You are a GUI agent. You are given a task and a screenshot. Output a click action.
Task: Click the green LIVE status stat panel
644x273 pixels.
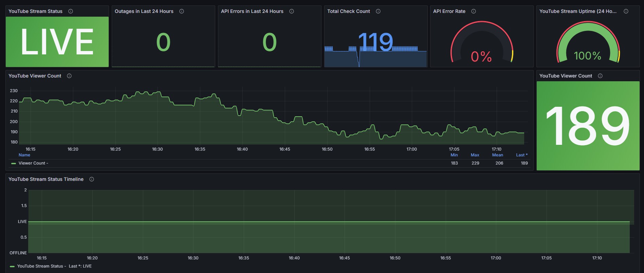[57, 42]
